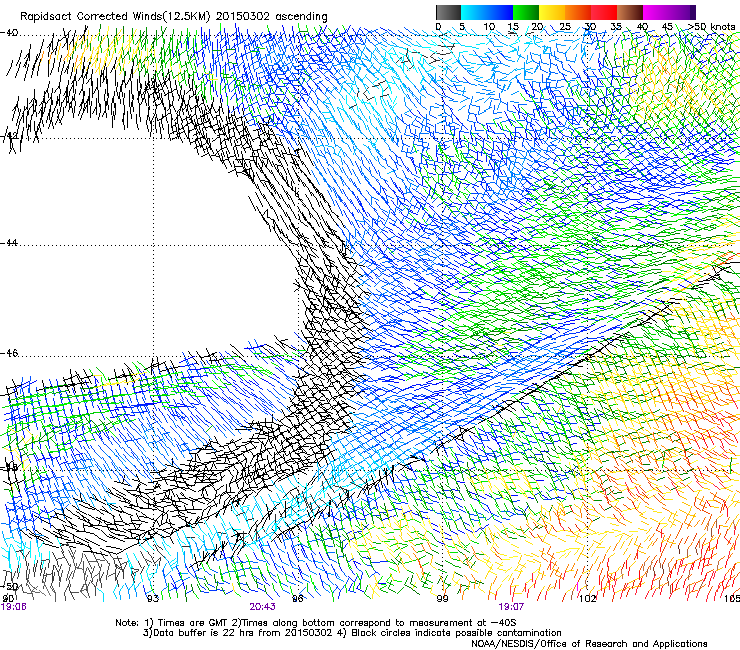Click the red 30-35 knots color bar segment
The image size is (740, 650).
pos(604,12)
